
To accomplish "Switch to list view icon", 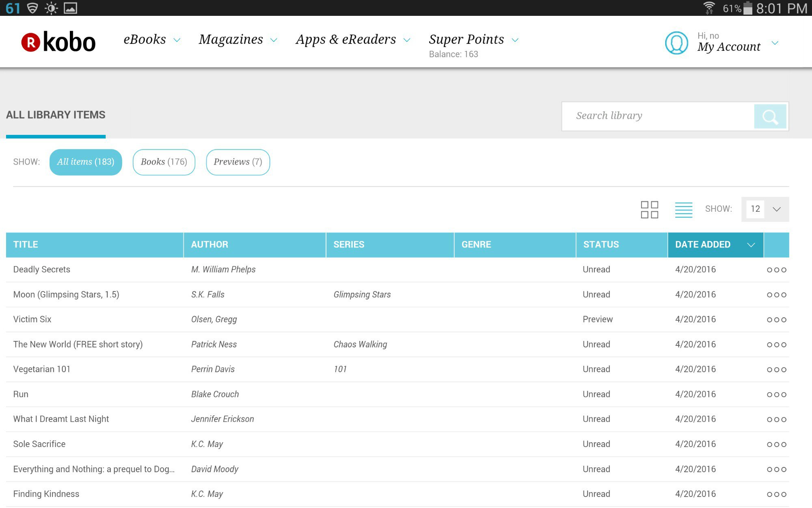I will [683, 210].
